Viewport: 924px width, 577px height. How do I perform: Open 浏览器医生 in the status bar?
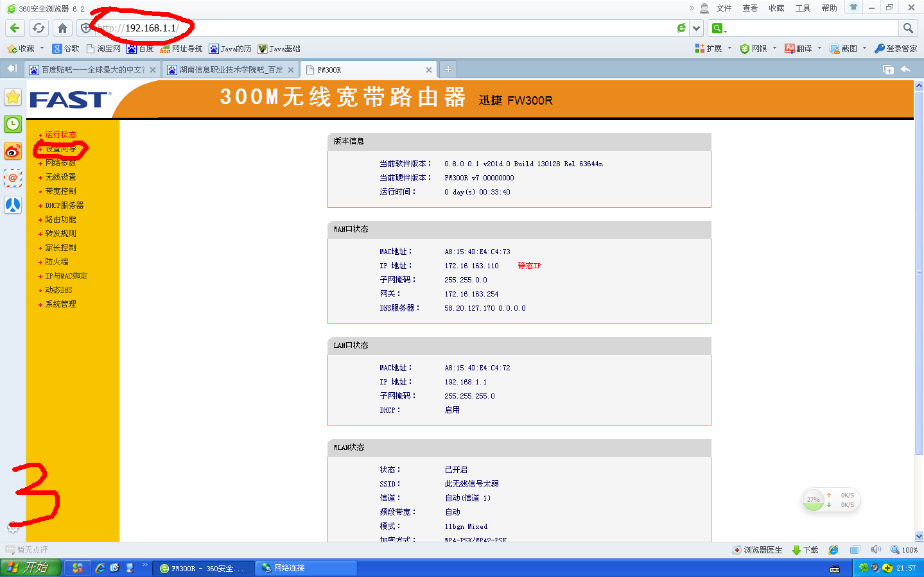coord(758,550)
